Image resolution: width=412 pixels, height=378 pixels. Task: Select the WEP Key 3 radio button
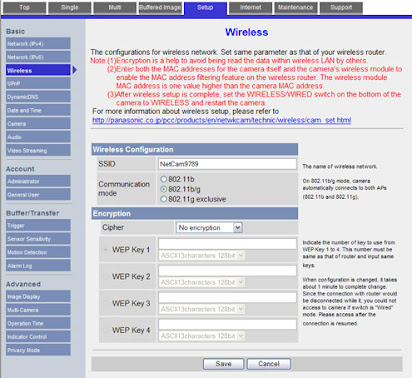point(106,303)
